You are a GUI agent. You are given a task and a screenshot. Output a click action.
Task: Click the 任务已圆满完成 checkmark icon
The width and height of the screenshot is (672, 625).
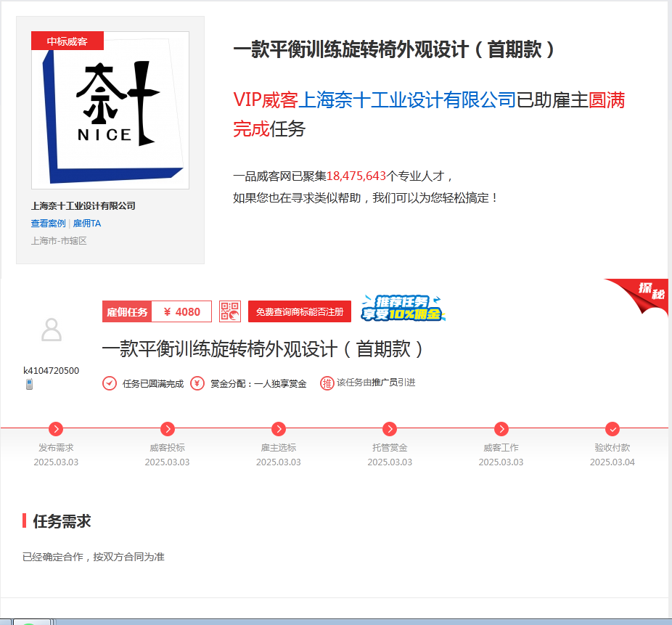click(x=110, y=383)
